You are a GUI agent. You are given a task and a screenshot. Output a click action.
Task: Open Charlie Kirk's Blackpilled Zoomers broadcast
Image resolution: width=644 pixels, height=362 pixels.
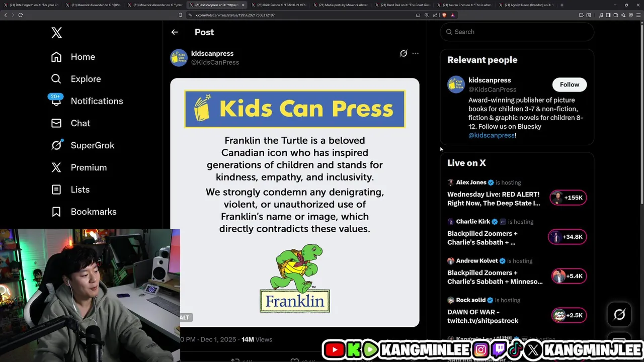click(x=482, y=238)
